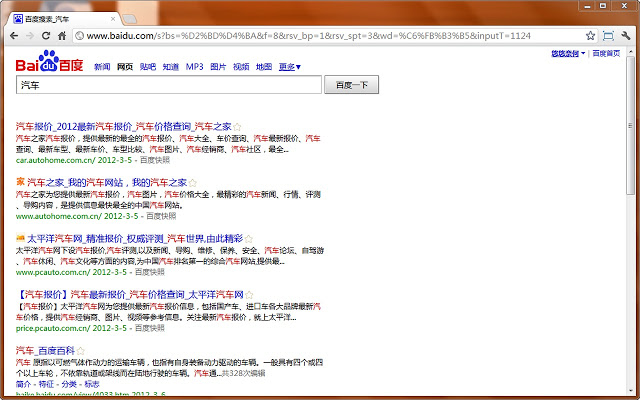Image resolution: width=640 pixels, height=400 pixels.
Task: Go to 百度首页 link
Action: [606, 53]
